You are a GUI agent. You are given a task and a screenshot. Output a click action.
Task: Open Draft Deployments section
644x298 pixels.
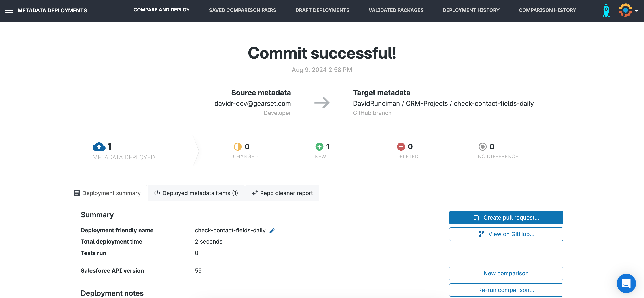322,10
